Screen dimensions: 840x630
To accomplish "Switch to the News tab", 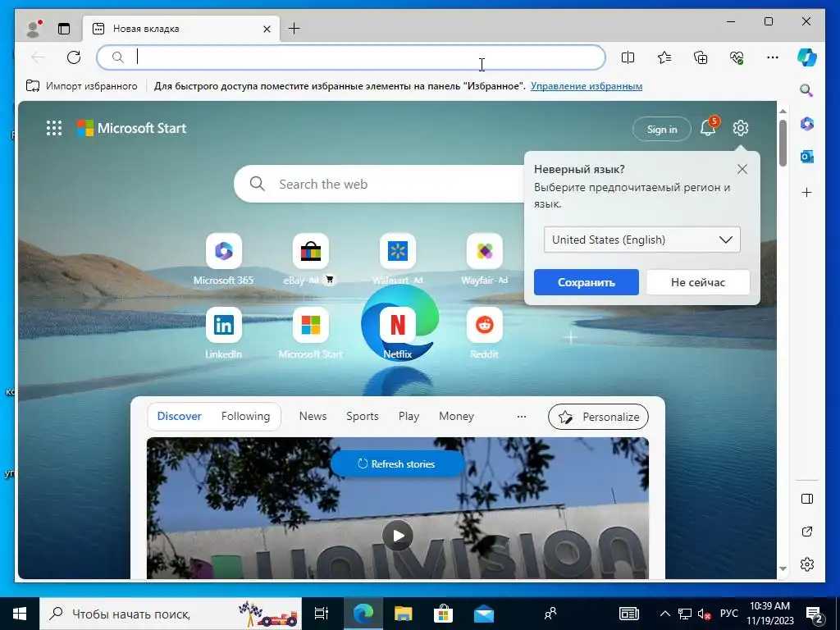I will pyautogui.click(x=313, y=416).
